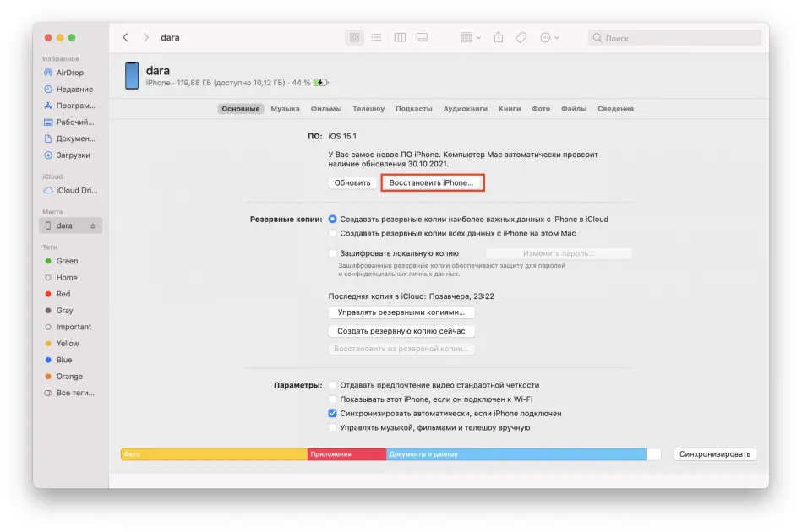Switch to the Сведения tab

(x=615, y=108)
